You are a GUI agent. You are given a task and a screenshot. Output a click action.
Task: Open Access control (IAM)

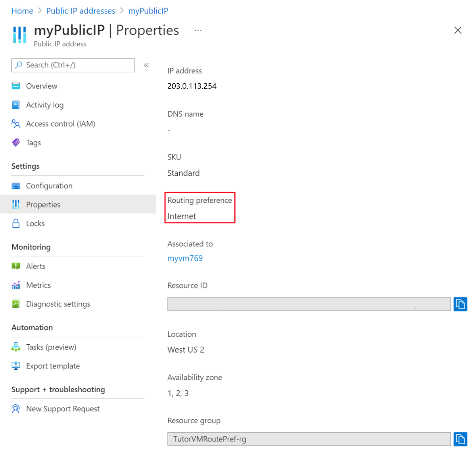pos(60,124)
